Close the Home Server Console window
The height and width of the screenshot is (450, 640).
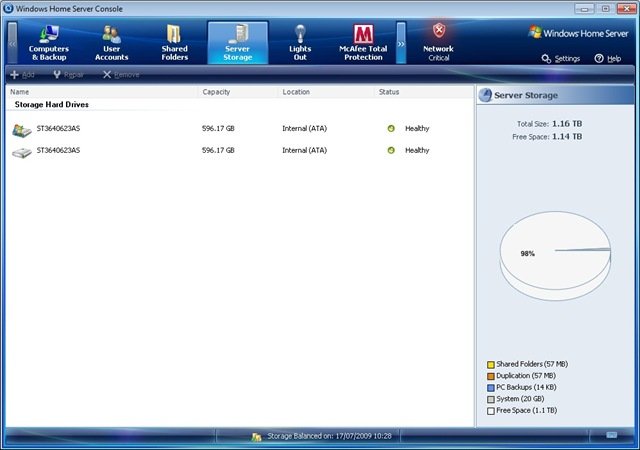626,8
